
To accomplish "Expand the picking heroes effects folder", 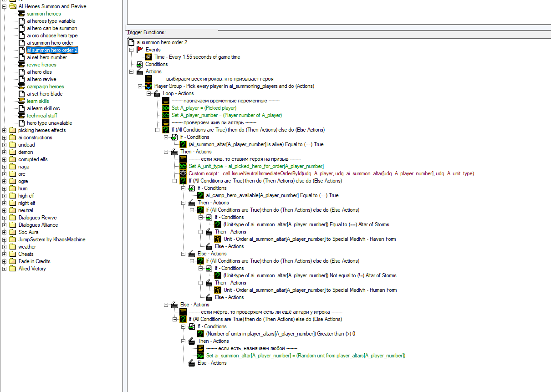I will click(4, 130).
